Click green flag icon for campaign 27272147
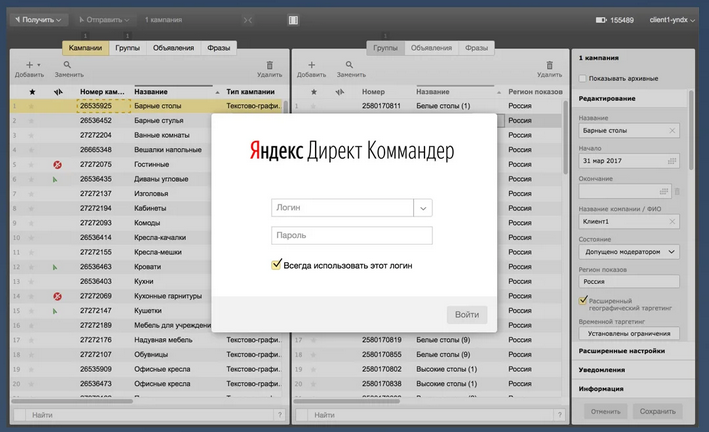Image resolution: width=709 pixels, height=432 pixels. point(55,311)
